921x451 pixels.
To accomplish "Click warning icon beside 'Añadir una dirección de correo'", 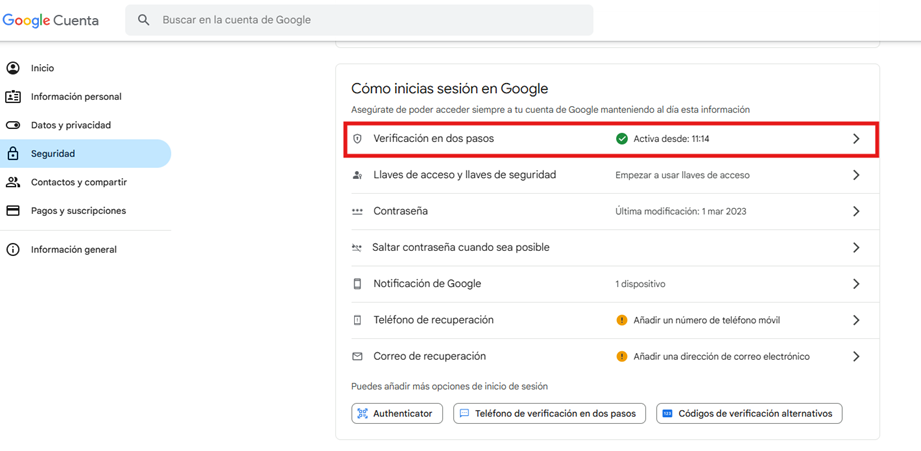I will (622, 356).
